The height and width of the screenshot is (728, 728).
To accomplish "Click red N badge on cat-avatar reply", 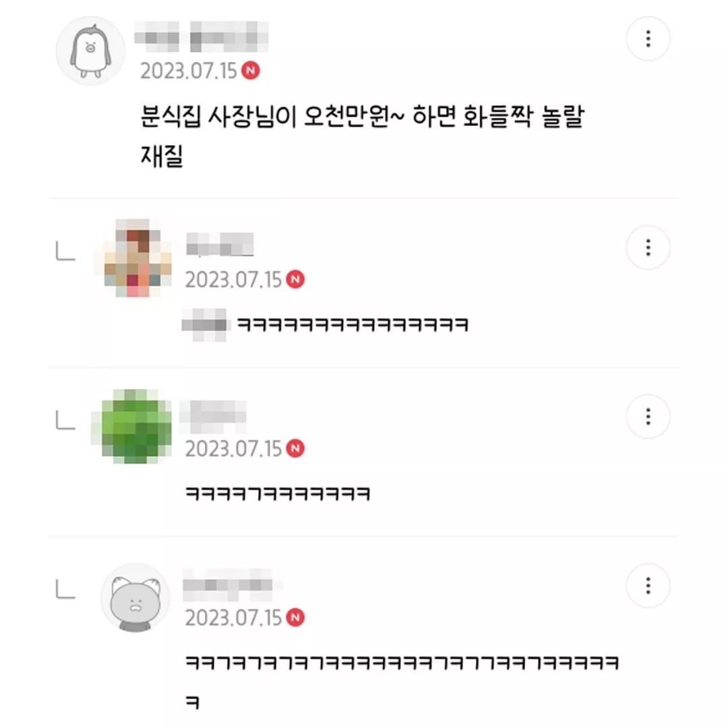I will (295, 617).
